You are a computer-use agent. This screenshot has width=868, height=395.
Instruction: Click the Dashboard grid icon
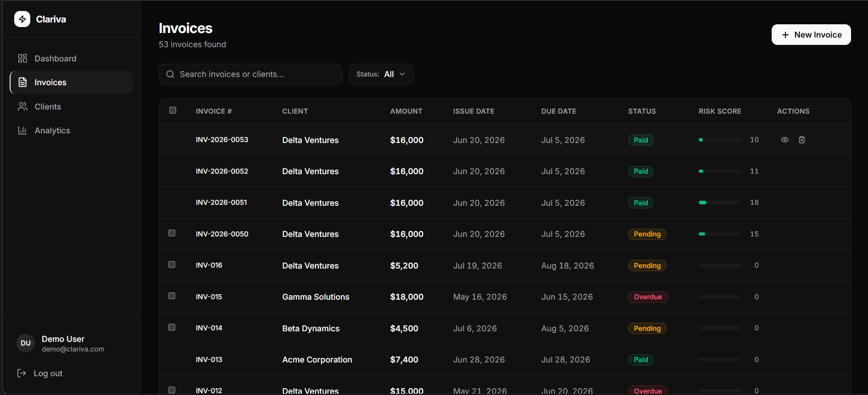pyautogui.click(x=22, y=58)
